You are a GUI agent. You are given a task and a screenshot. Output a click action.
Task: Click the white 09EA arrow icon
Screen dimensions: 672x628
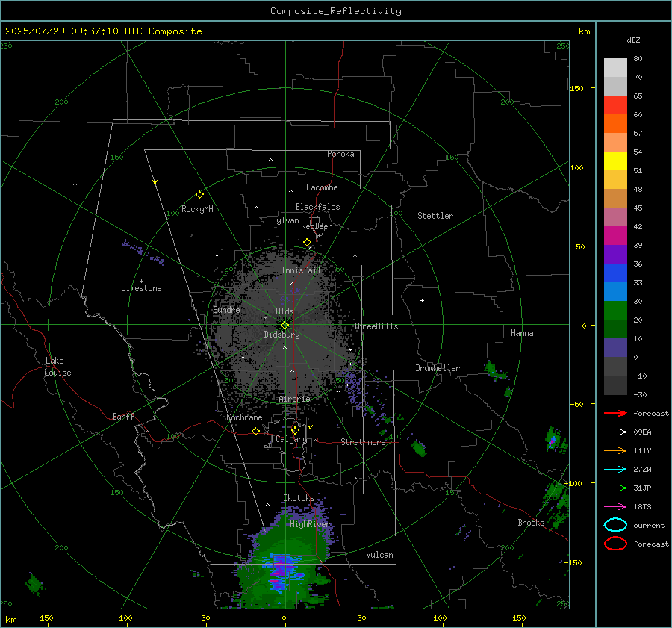615,432
